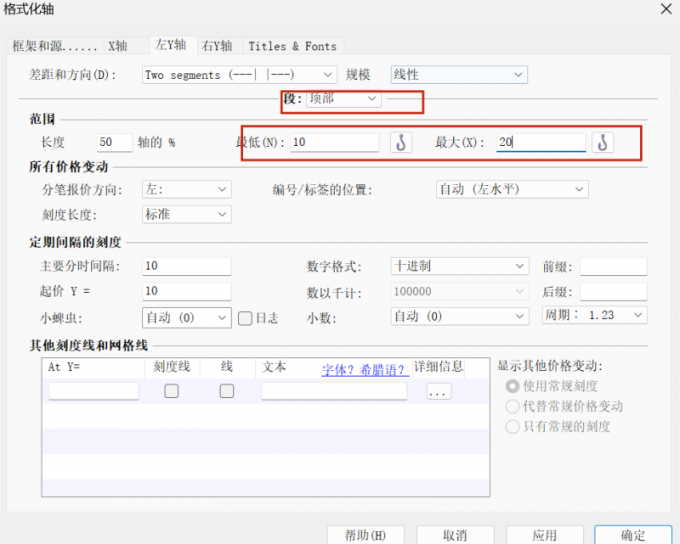Tick the 刻度线 checkbox in the table
This screenshot has height=544, width=680.
(x=172, y=391)
